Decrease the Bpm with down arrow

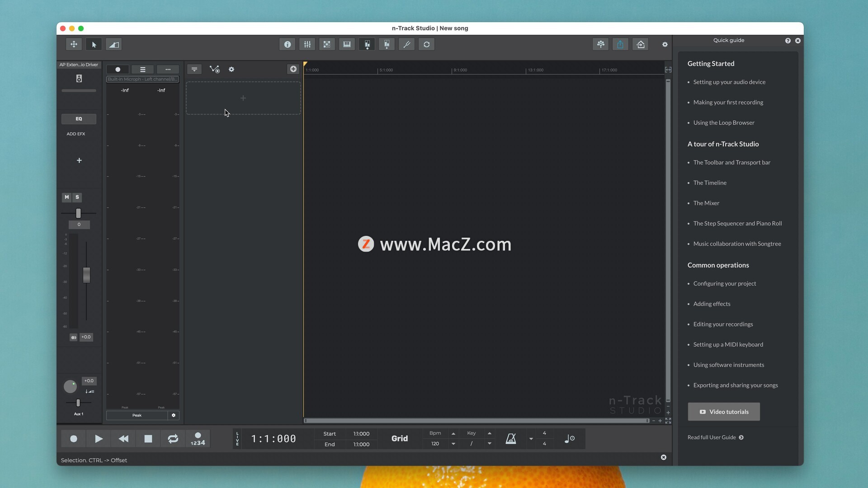(x=453, y=444)
